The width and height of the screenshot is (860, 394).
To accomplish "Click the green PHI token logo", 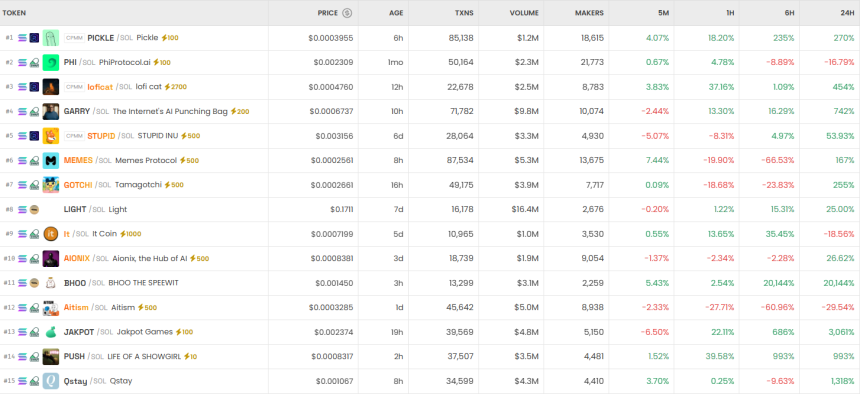I will [x=51, y=63].
